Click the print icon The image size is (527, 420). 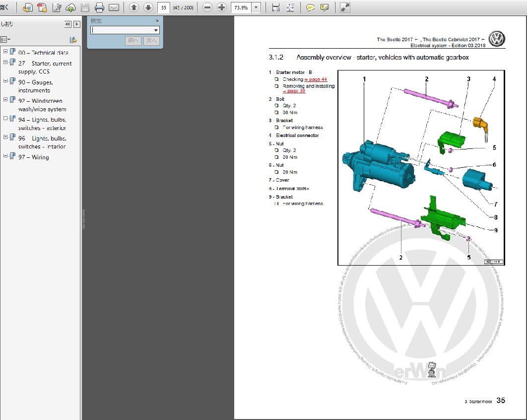[99, 7]
